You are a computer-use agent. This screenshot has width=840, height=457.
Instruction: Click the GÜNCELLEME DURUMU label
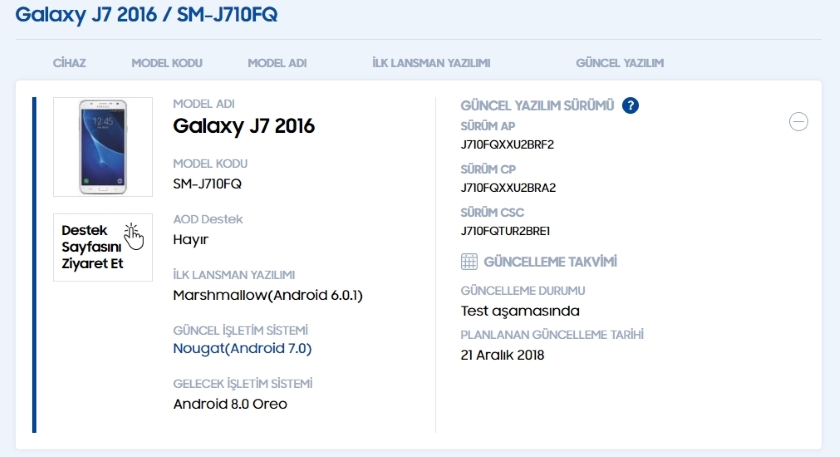click(x=523, y=291)
